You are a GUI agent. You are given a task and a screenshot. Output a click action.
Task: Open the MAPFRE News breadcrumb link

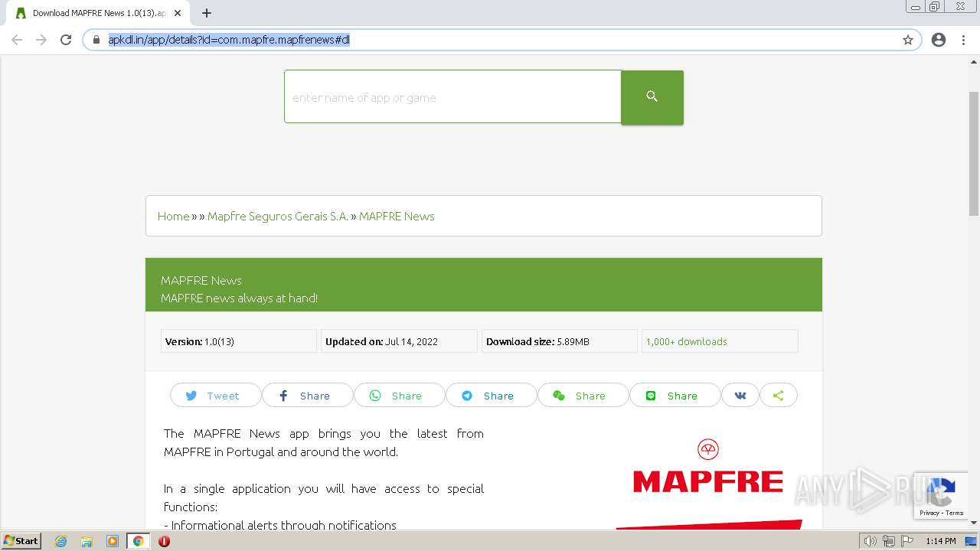tap(397, 217)
